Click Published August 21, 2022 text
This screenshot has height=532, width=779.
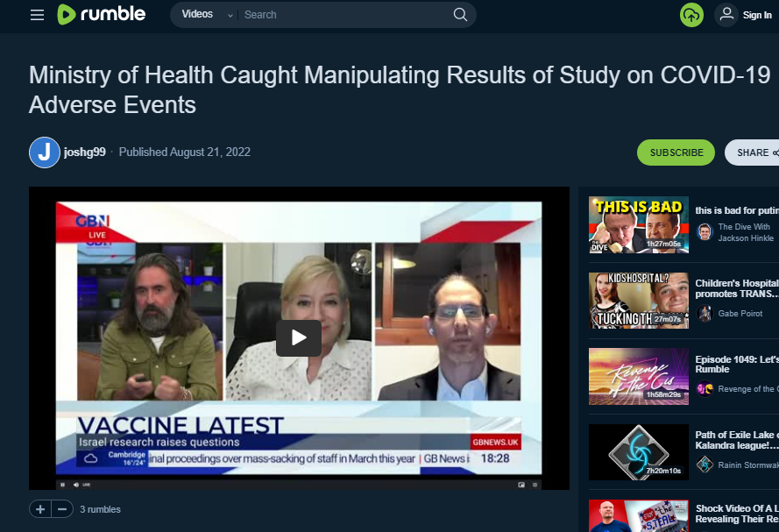coord(185,152)
